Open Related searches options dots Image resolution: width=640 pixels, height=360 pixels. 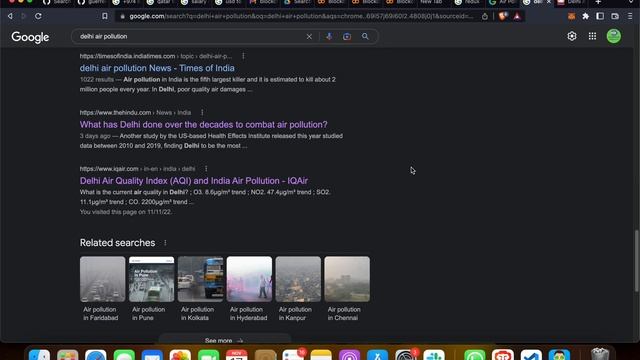[x=165, y=243]
